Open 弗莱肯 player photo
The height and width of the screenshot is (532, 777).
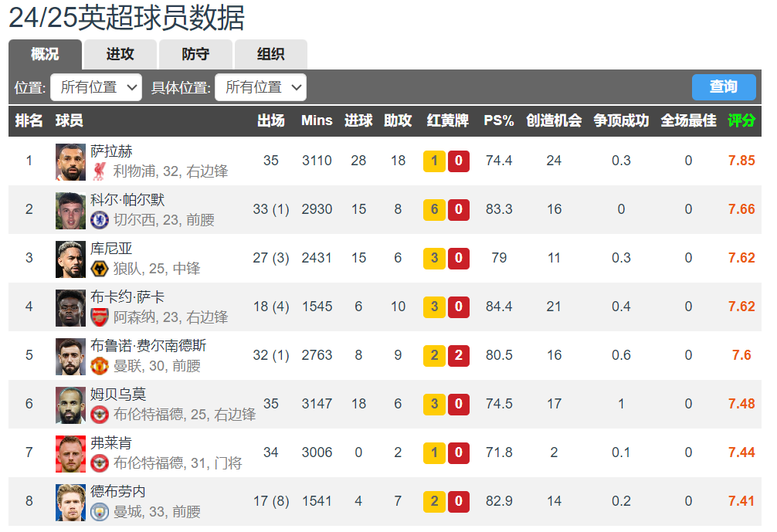click(x=70, y=454)
